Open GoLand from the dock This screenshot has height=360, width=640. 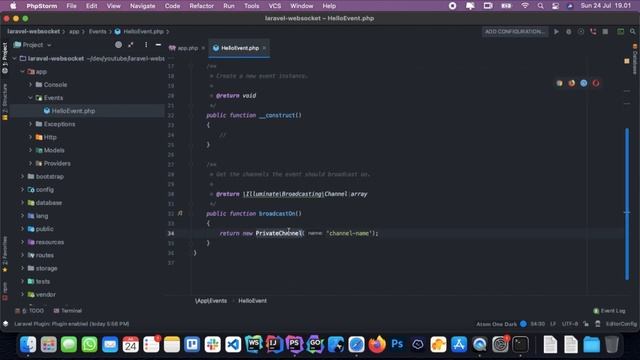coord(315,344)
